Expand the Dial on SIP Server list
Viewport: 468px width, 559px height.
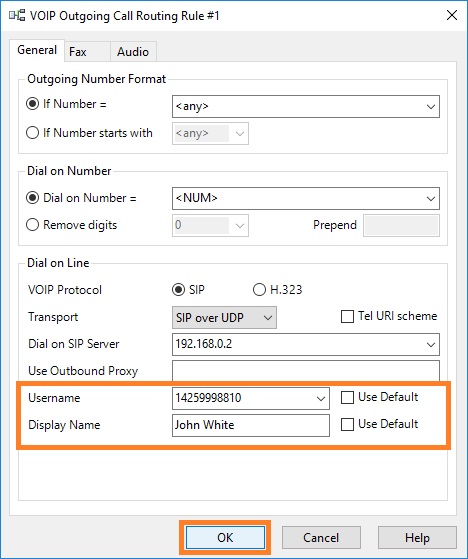click(x=431, y=345)
